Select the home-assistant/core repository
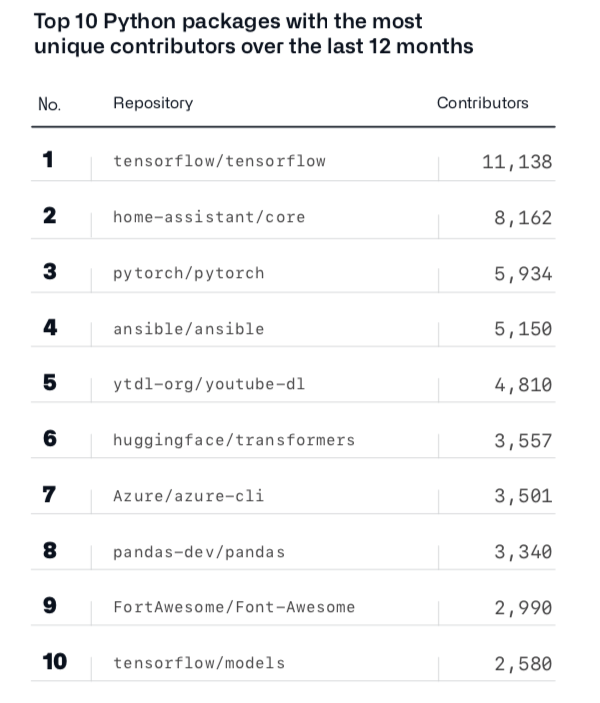 point(209,217)
